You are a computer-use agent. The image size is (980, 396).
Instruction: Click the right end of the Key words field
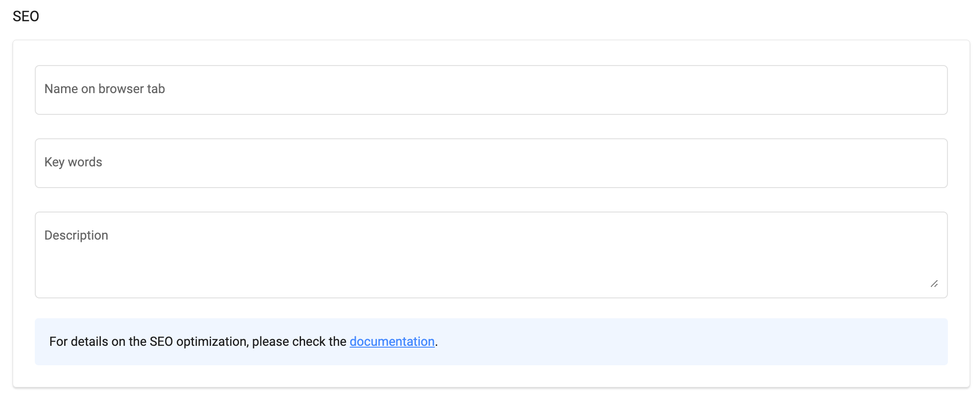922,163
